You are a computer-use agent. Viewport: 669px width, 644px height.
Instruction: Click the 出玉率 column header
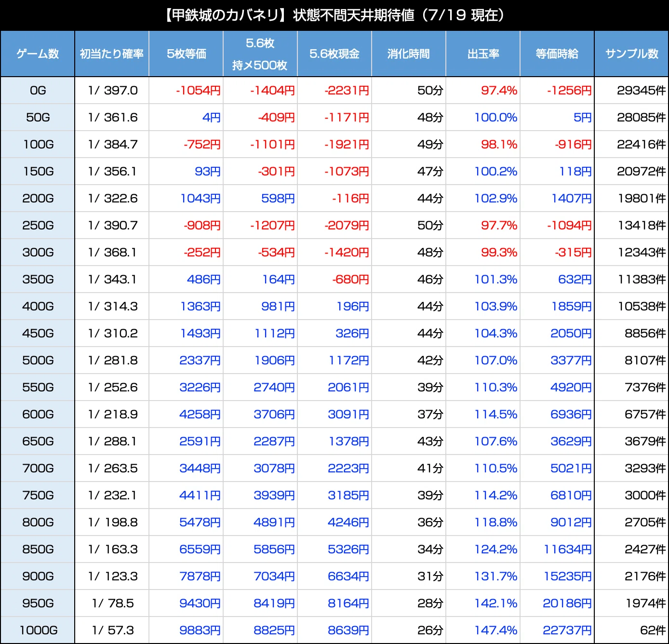tap(483, 54)
